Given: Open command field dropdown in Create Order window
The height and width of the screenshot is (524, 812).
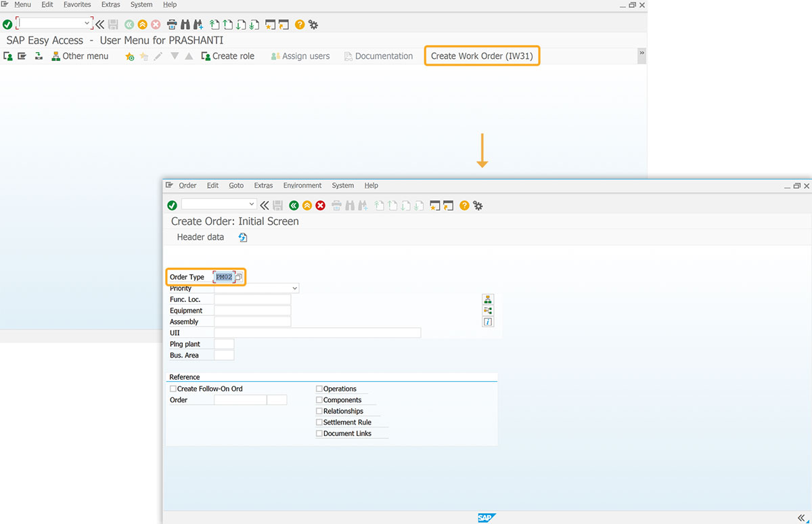Looking at the screenshot, I should tap(252, 204).
